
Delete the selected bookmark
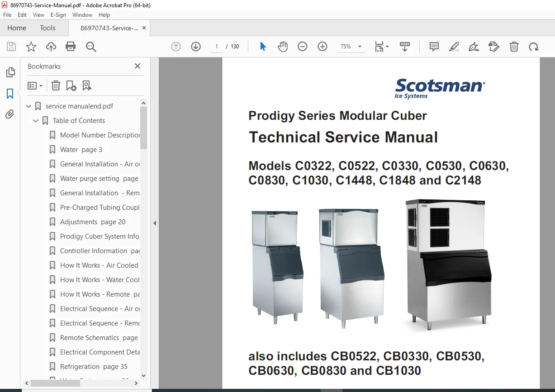[x=56, y=85]
